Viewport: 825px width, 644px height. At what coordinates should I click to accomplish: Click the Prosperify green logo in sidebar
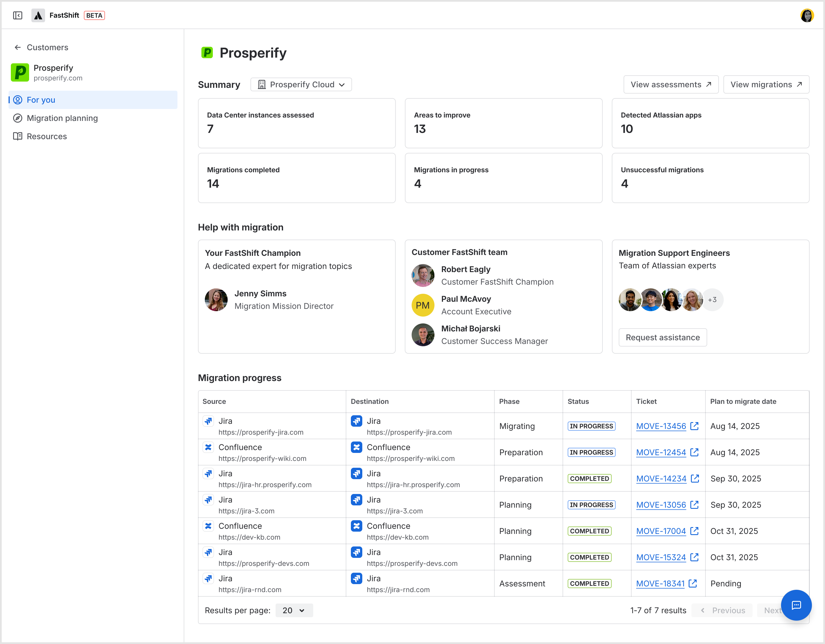(20, 72)
